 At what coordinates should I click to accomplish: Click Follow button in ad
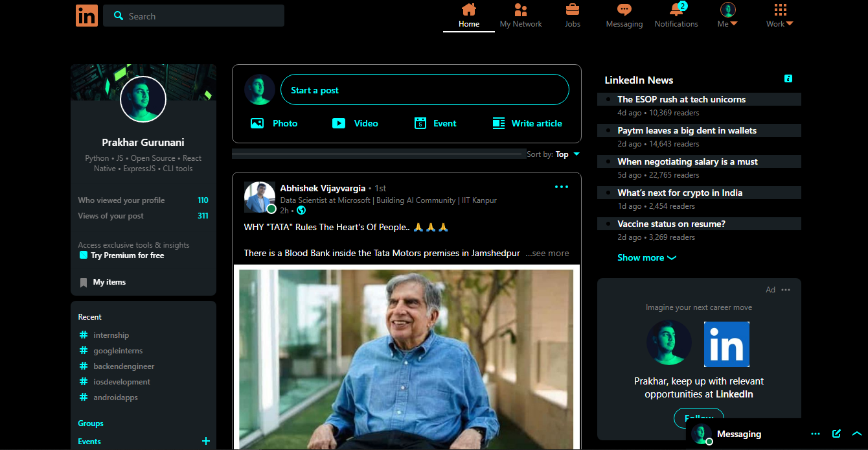699,418
